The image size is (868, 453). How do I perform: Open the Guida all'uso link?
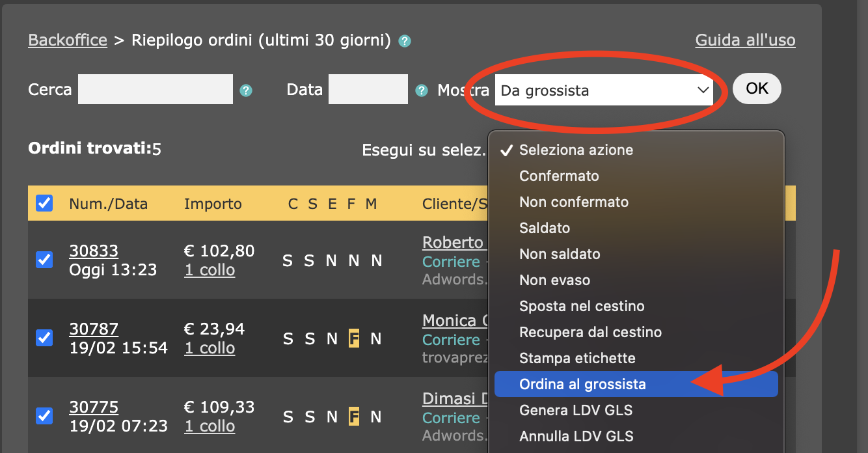pyautogui.click(x=745, y=40)
